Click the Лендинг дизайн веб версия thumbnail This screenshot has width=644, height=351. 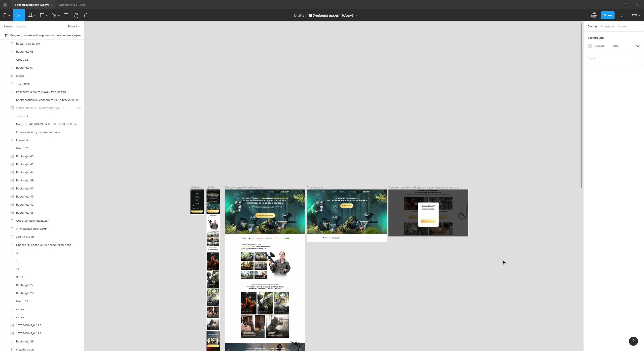pos(265,212)
